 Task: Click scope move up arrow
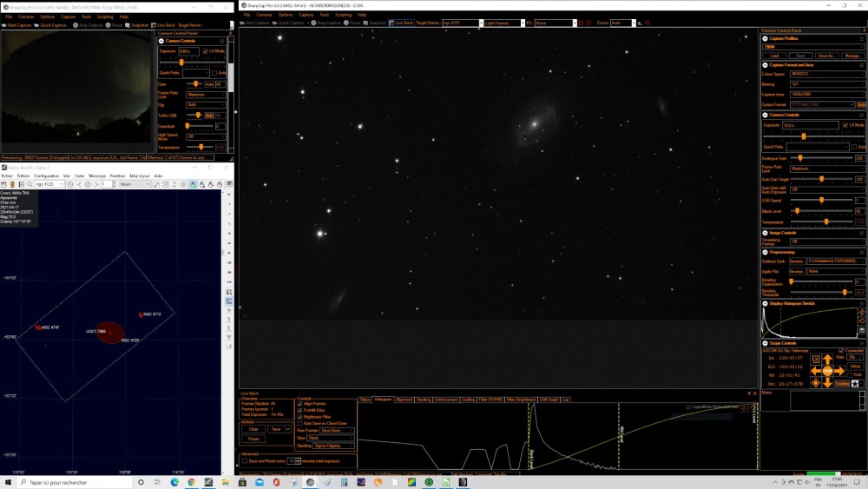point(827,360)
